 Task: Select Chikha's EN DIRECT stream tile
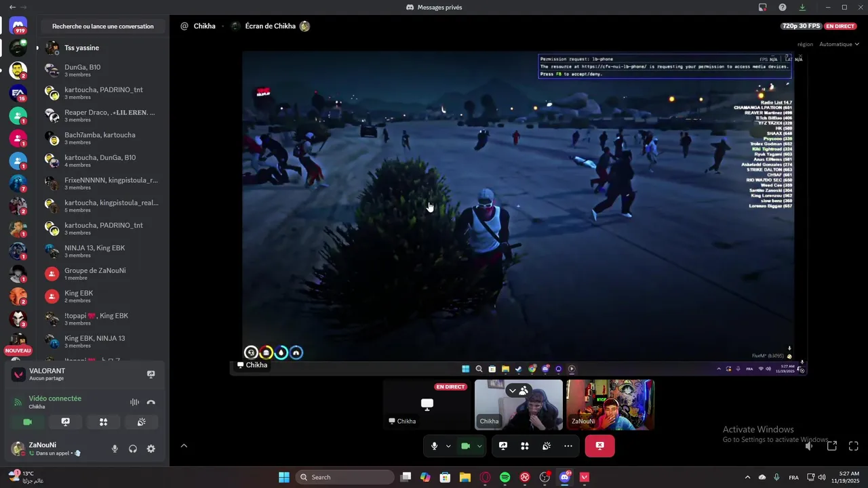pyautogui.click(x=427, y=405)
